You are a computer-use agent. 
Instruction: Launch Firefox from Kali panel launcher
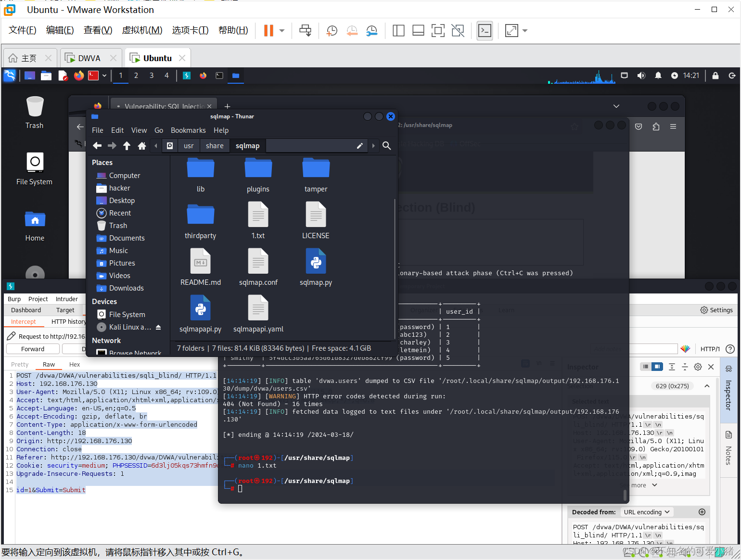(x=78, y=76)
